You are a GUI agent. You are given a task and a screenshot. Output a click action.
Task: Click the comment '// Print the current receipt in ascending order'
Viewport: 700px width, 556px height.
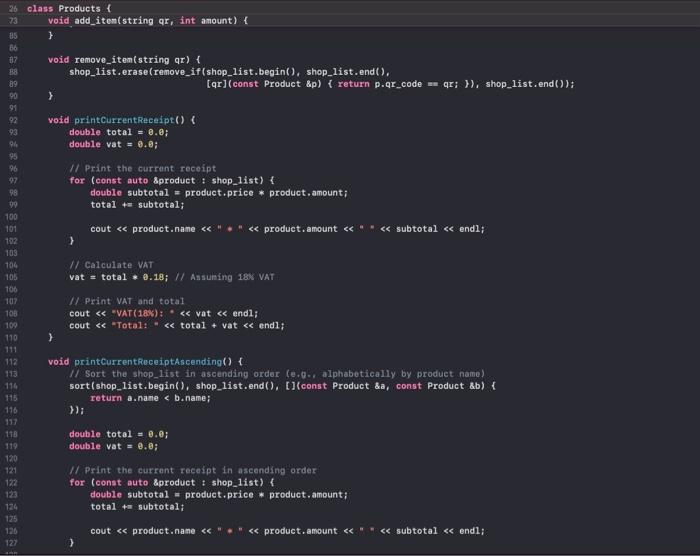[x=193, y=470]
